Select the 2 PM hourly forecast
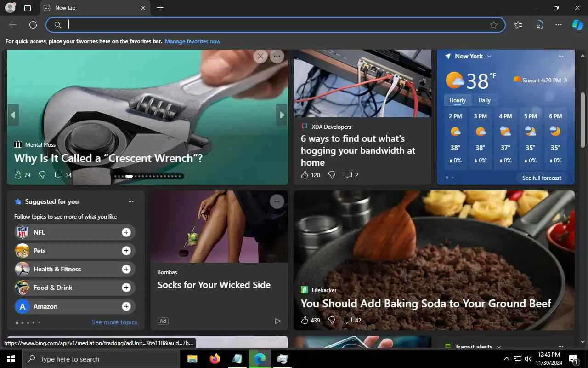Viewport: 588px width, 368px height. (455, 138)
